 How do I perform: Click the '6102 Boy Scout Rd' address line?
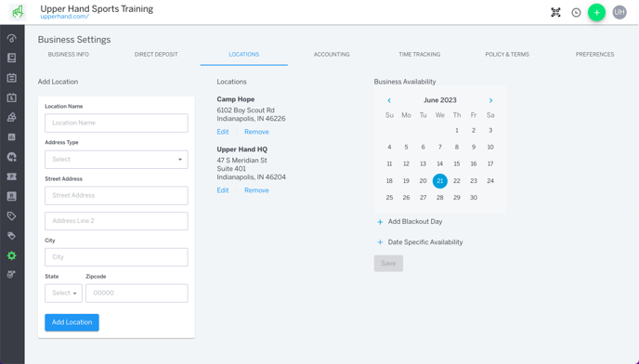pos(246,110)
